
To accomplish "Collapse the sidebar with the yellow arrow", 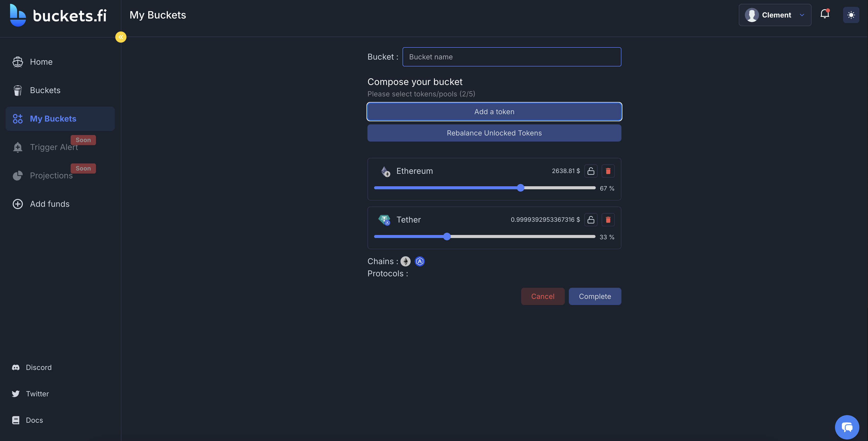I will pos(121,37).
